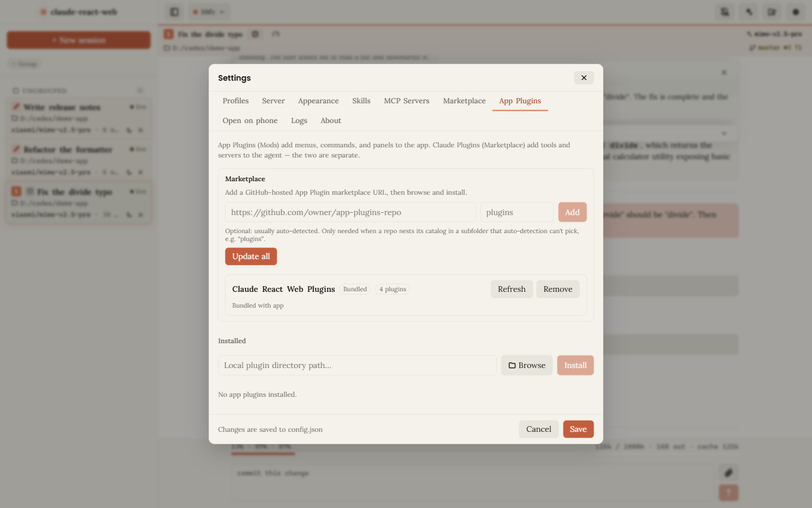Select the Skills tab
Viewport: 812px width, 508px height.
point(361,101)
